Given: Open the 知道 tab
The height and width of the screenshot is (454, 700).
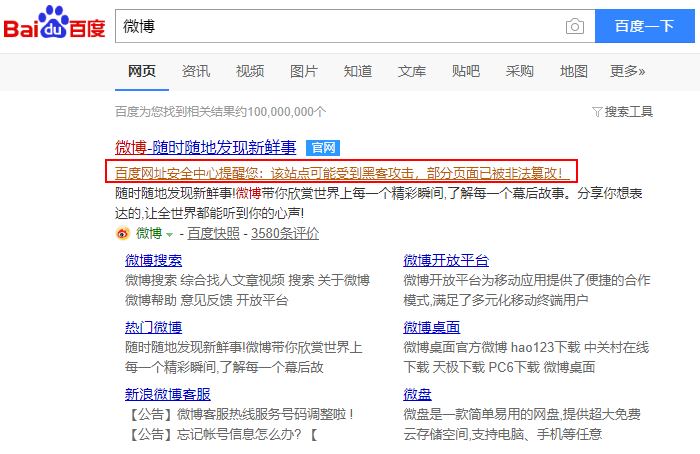Looking at the screenshot, I should pyautogui.click(x=358, y=71).
